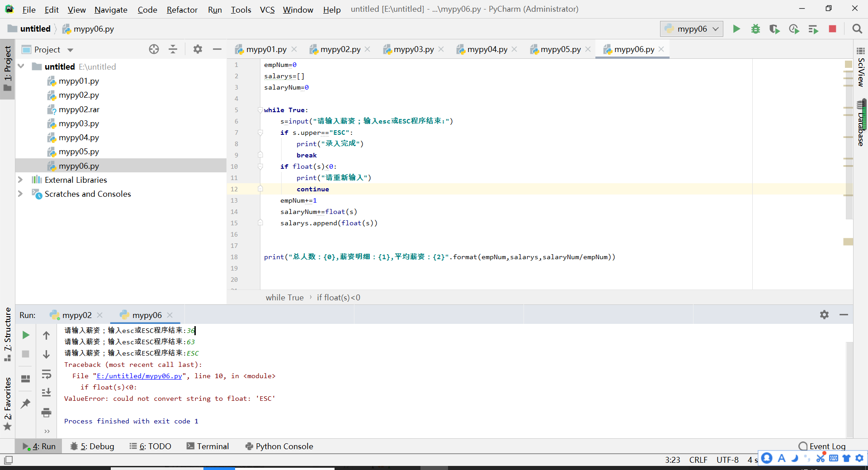Image resolution: width=868 pixels, height=470 pixels.
Task: Open the VCS menu
Action: coord(267,9)
